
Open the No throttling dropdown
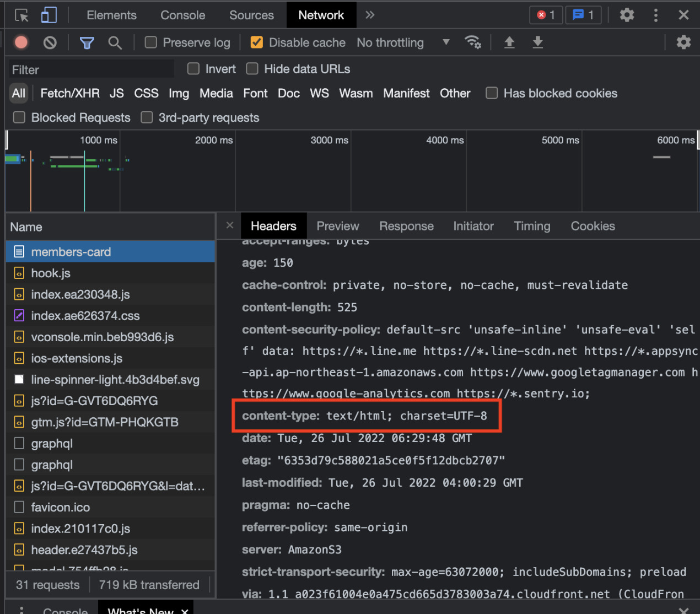[x=405, y=42]
